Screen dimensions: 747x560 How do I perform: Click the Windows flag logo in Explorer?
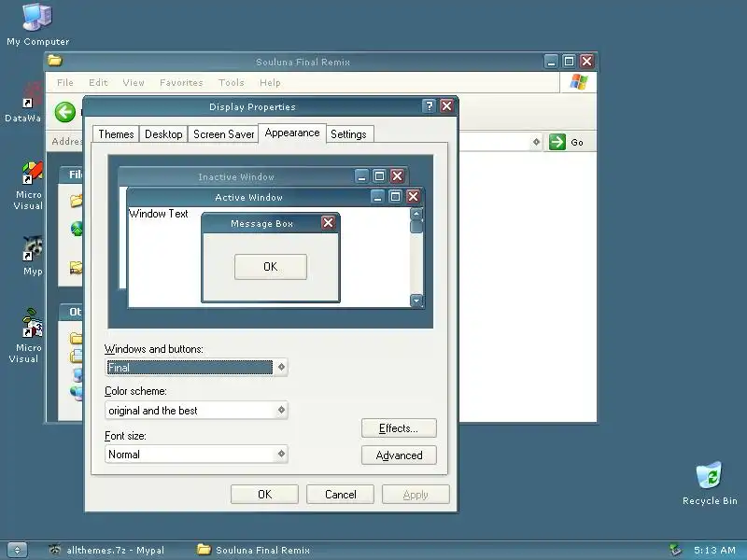point(578,82)
